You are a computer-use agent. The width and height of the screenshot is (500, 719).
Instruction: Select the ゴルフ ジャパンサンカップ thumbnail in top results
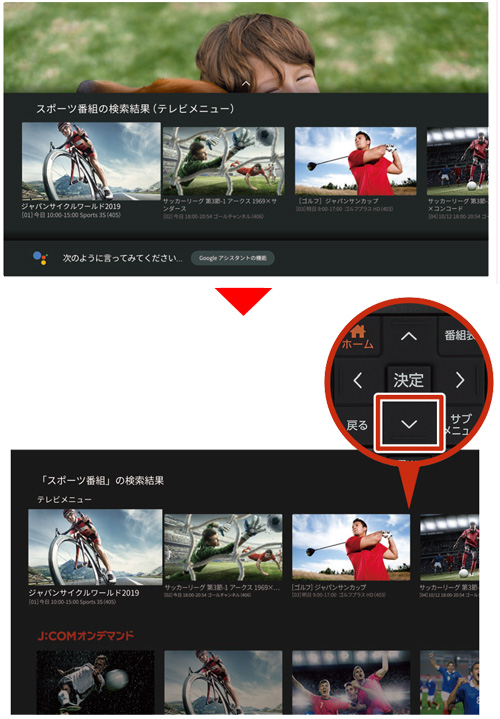(x=356, y=161)
